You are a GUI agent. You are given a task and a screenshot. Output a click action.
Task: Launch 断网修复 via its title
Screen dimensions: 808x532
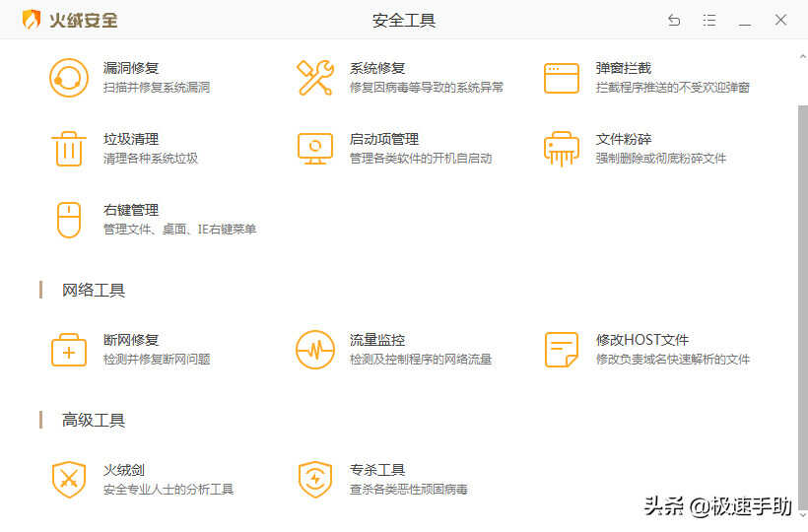[x=131, y=340]
